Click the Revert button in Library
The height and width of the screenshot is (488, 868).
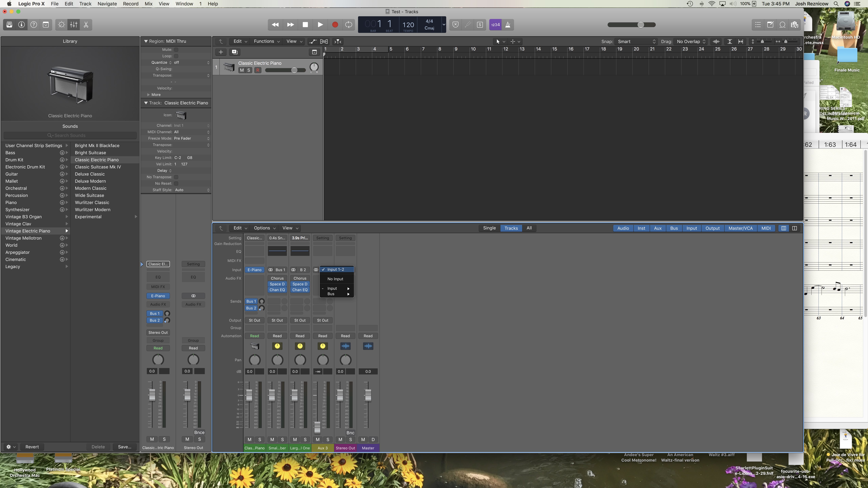point(32,447)
